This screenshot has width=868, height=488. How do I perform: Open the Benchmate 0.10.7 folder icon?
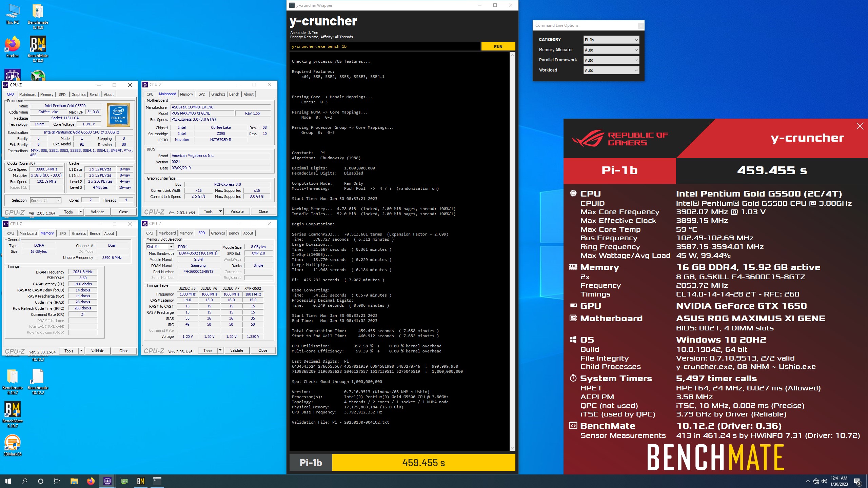point(13,381)
